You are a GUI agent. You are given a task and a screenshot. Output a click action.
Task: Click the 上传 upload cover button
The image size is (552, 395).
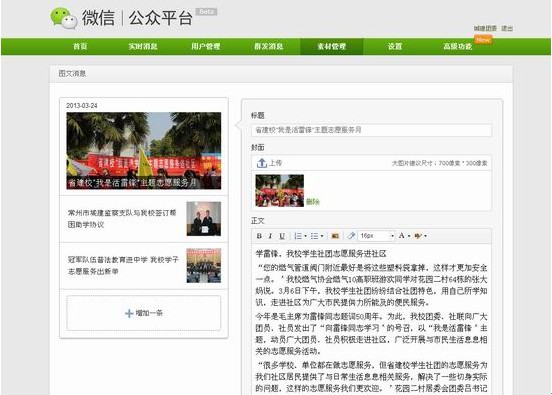pos(269,163)
